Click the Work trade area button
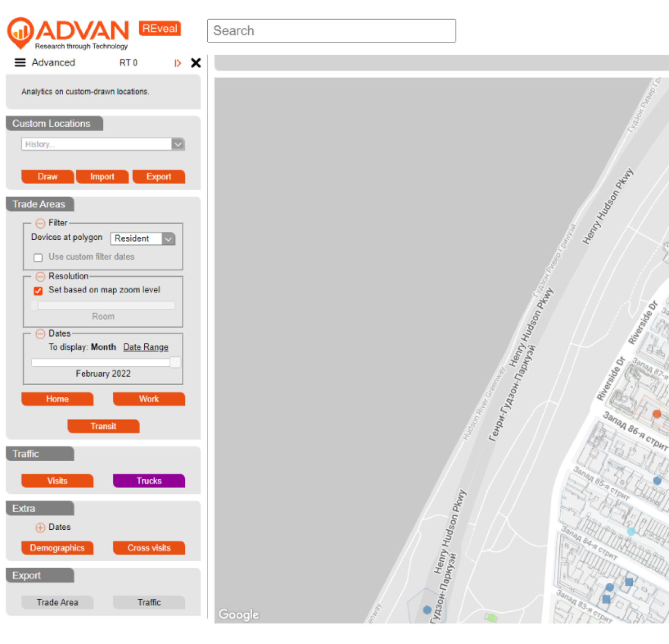This screenshot has width=669, height=644. 149,399
